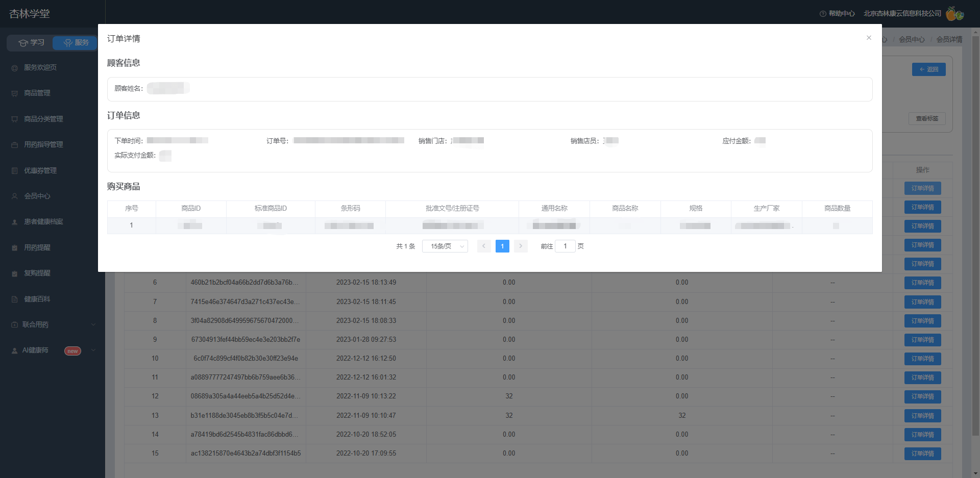The image size is (980, 478).
Task: Click the 服务欢迎页 sidebar icon
Action: click(15, 68)
